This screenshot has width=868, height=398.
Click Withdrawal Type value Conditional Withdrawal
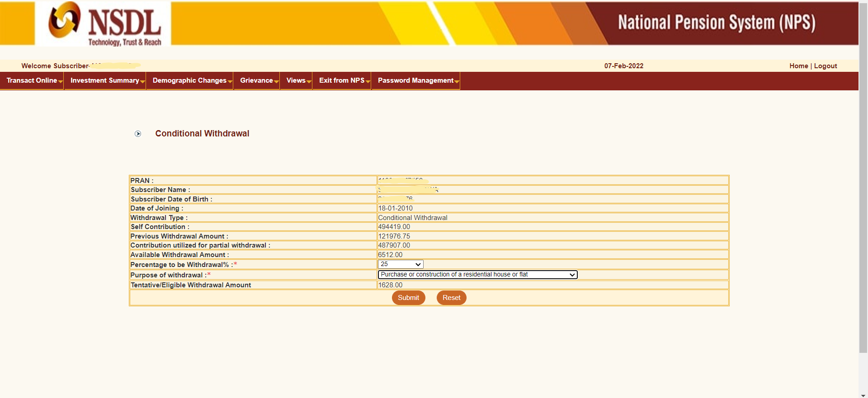(x=413, y=218)
